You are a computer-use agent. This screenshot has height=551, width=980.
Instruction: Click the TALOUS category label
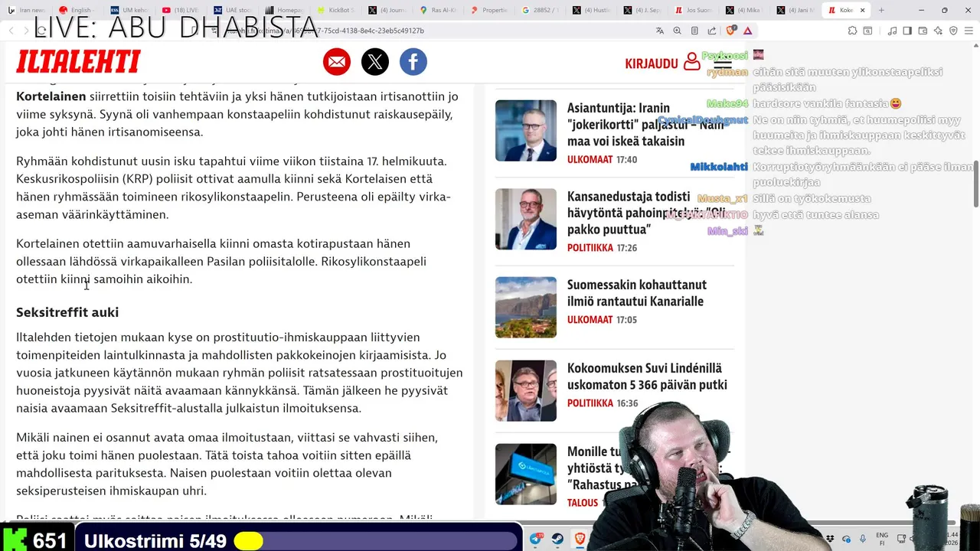[583, 503]
